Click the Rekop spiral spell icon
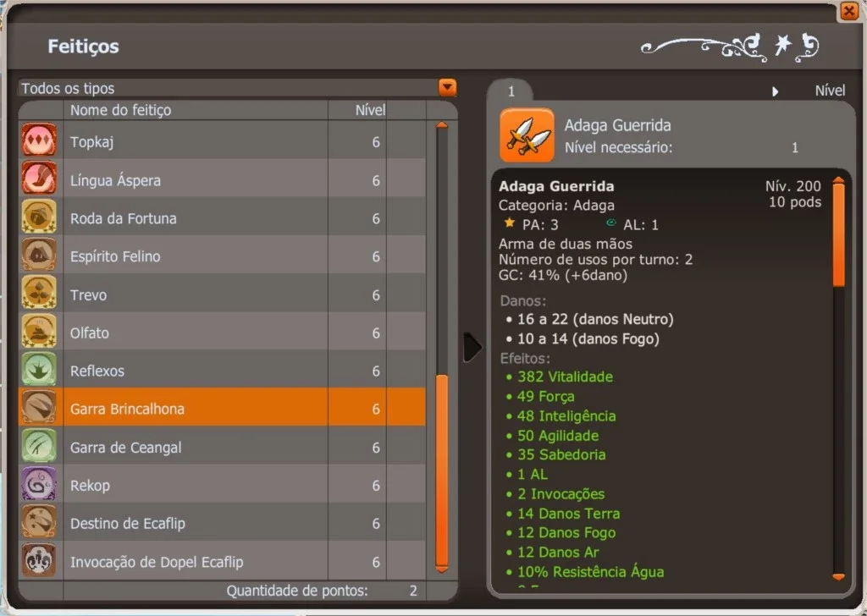The width and height of the screenshot is (867, 616). point(39,483)
